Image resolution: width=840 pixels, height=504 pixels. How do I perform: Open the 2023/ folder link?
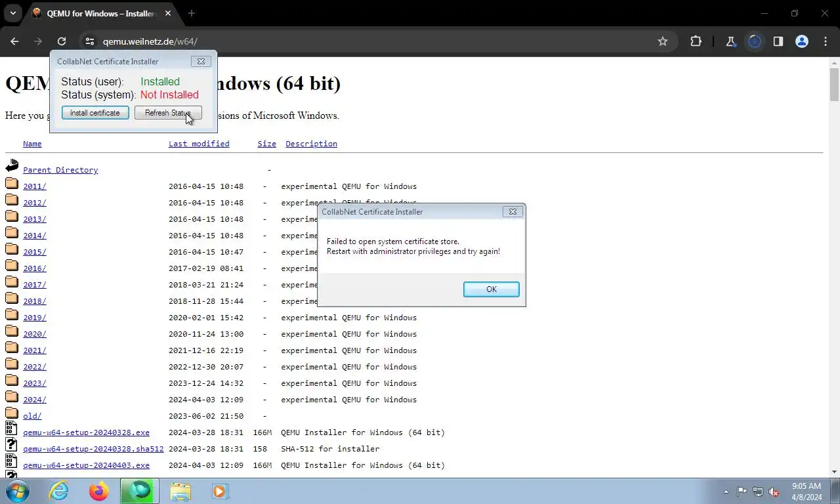click(35, 383)
